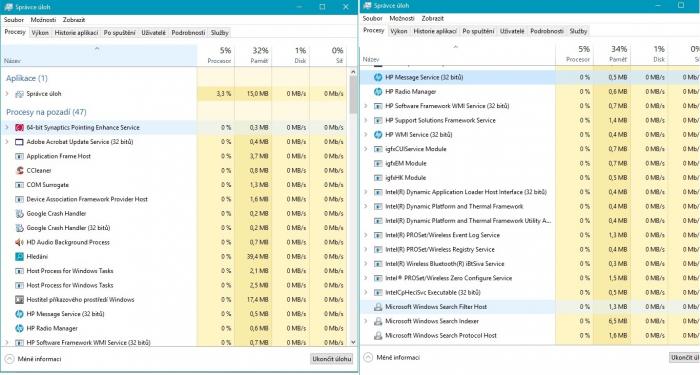Expand the Microsoft Windows Search Indexer row
Viewport: 700px width, 375px height.
(366, 321)
